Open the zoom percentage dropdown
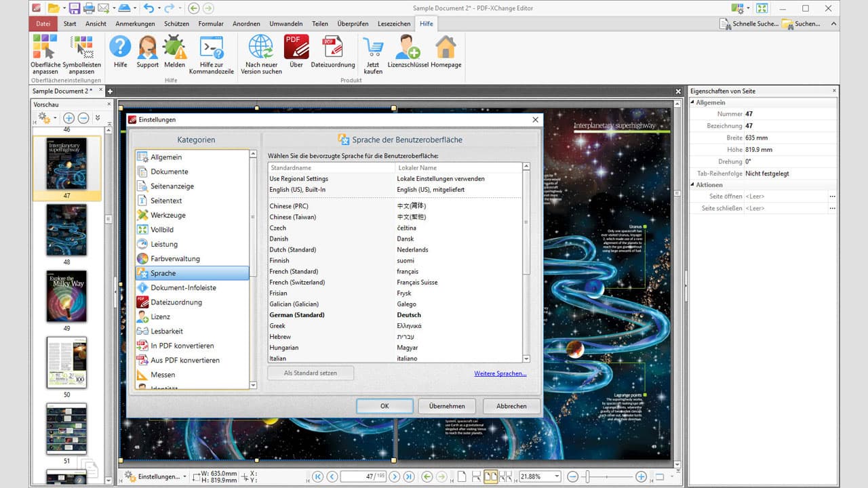This screenshot has height=488, width=868. pos(556,476)
